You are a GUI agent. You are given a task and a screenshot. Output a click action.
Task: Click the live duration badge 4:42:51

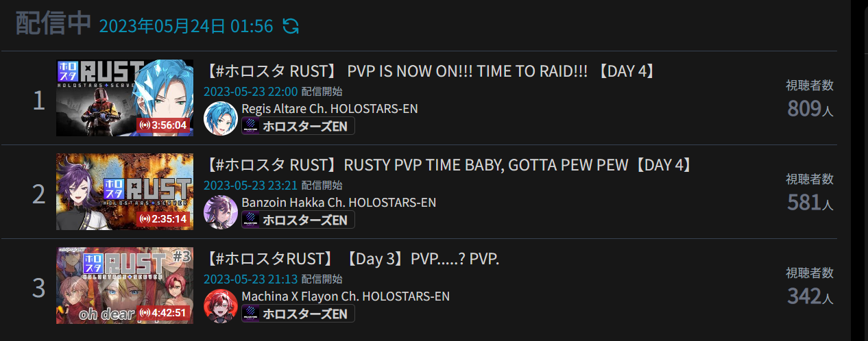coord(163,313)
